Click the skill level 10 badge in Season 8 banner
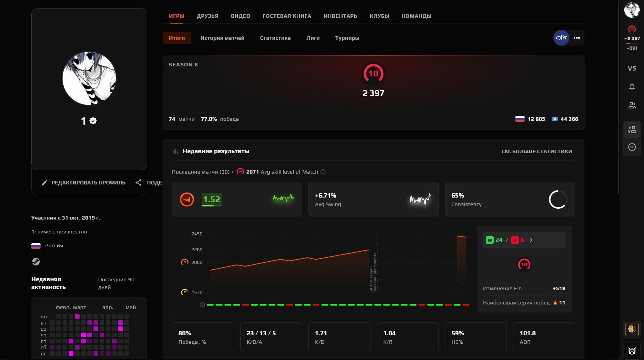 373,74
